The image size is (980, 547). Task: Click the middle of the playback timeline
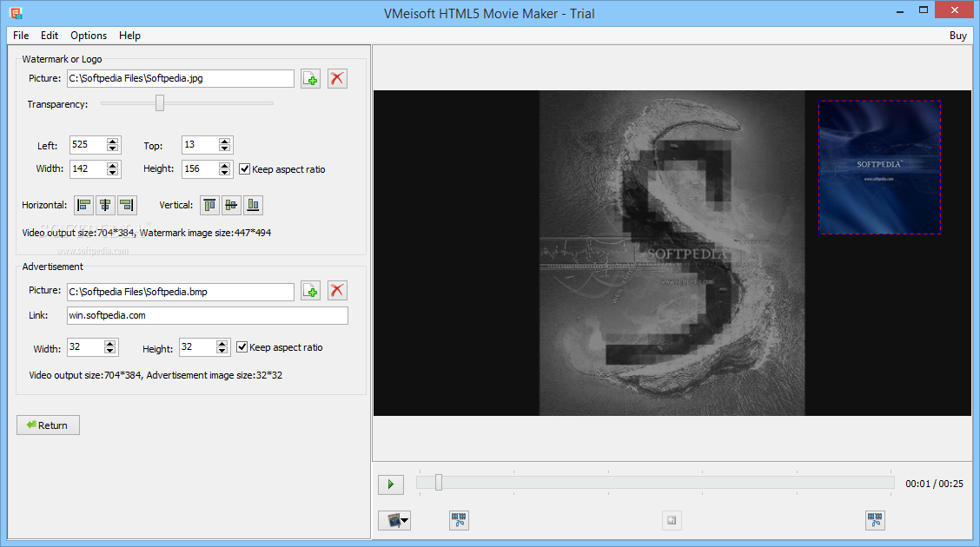coord(655,482)
